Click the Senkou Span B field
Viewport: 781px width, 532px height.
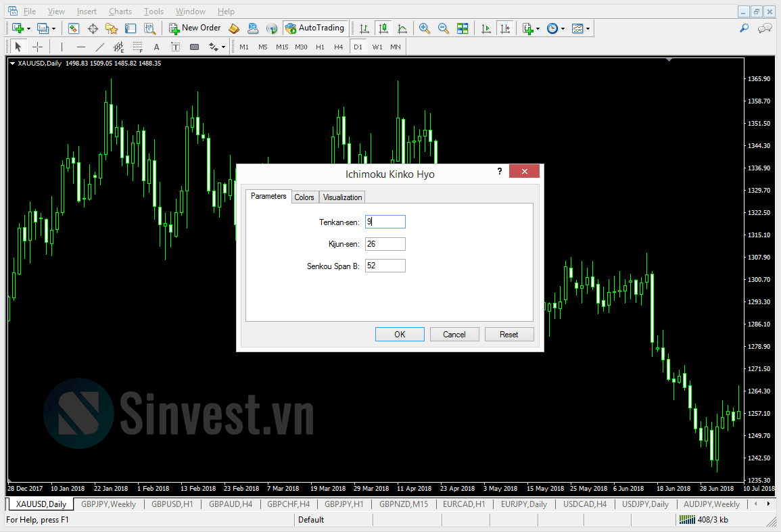385,266
